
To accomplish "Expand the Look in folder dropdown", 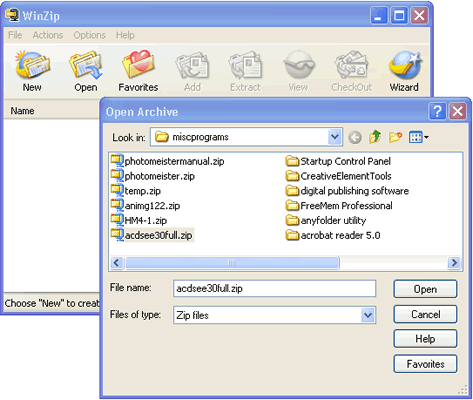I will click(334, 137).
